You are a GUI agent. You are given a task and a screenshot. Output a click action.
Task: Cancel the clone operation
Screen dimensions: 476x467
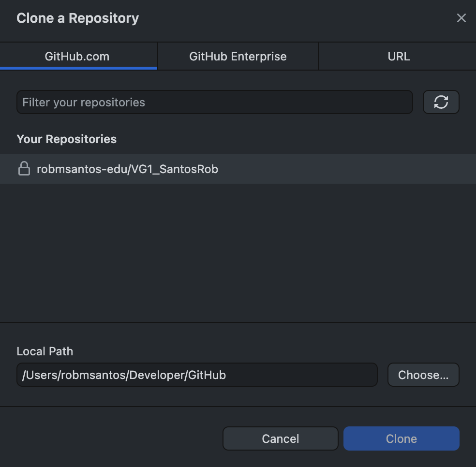pyautogui.click(x=280, y=438)
